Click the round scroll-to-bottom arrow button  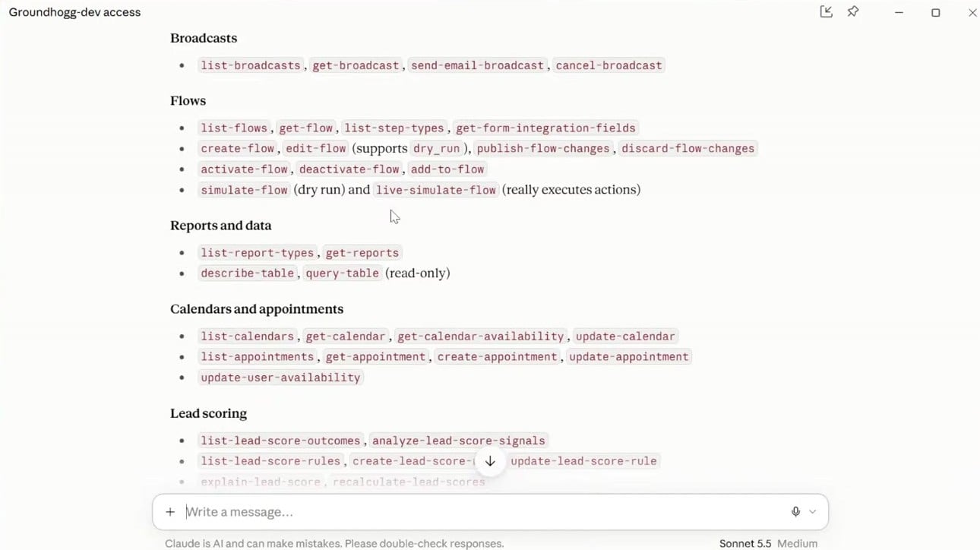pos(490,461)
